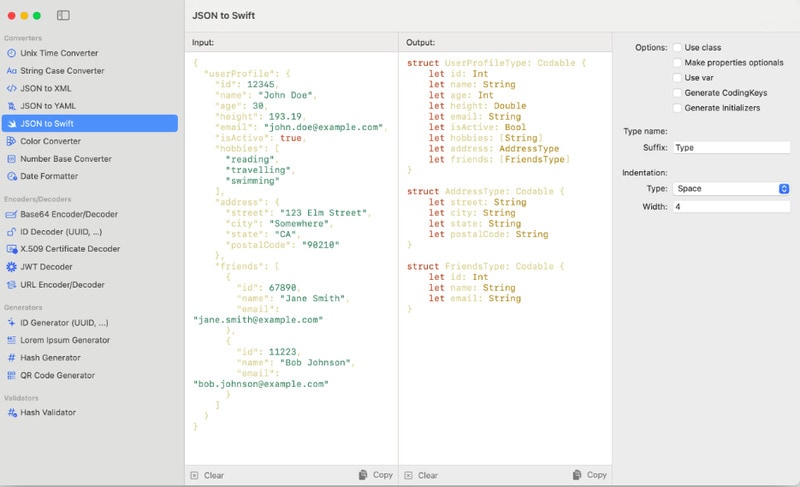Viewport: 800px width, 487px height.
Task: Click the Base64 Encoder/Decoder icon
Action: (11, 214)
